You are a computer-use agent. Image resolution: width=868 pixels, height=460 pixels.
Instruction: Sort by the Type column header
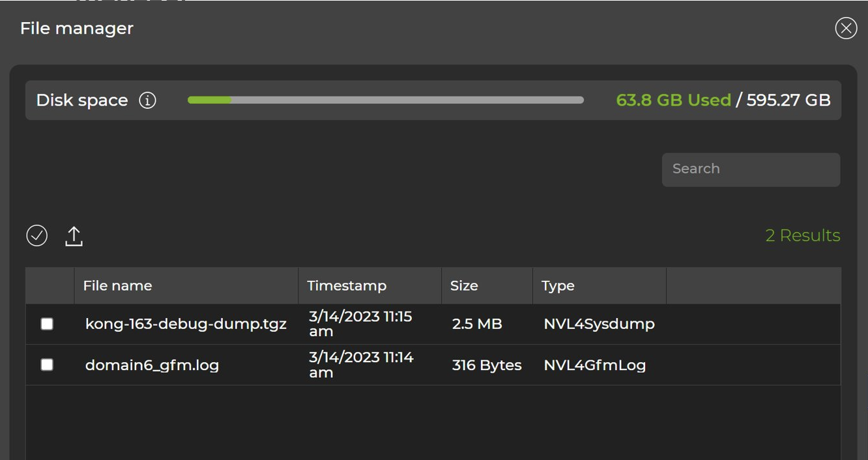coord(558,286)
